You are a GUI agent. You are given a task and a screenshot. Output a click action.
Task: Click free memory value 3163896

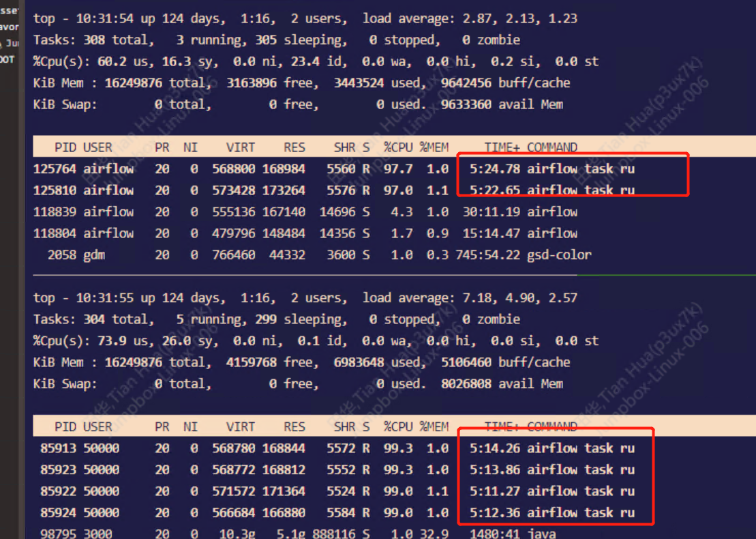tap(251, 83)
